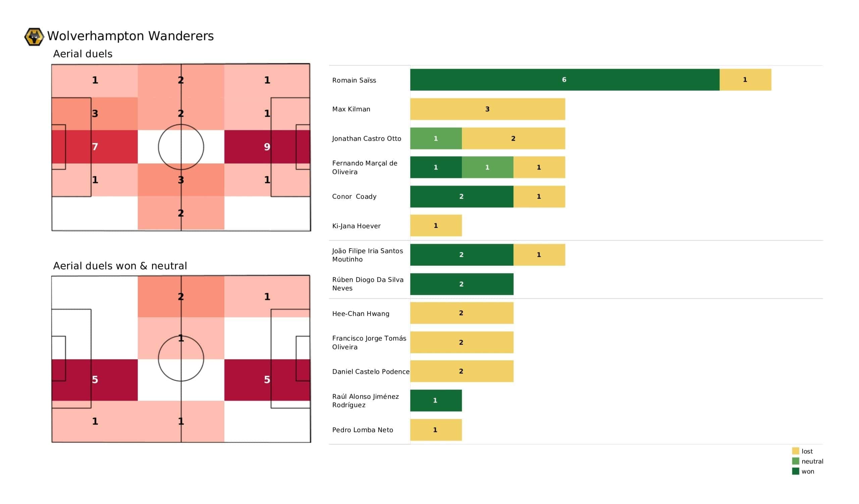Click the Hee-Chan Hwang player name label
The height and width of the screenshot is (504, 859).
coord(361,314)
